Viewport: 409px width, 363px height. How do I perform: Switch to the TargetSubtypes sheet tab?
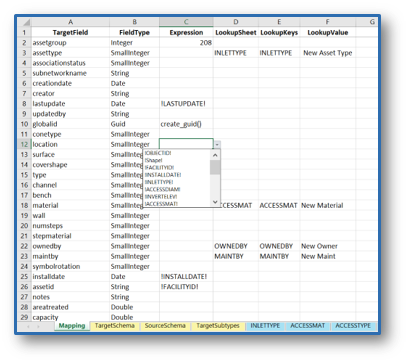pos(218,326)
